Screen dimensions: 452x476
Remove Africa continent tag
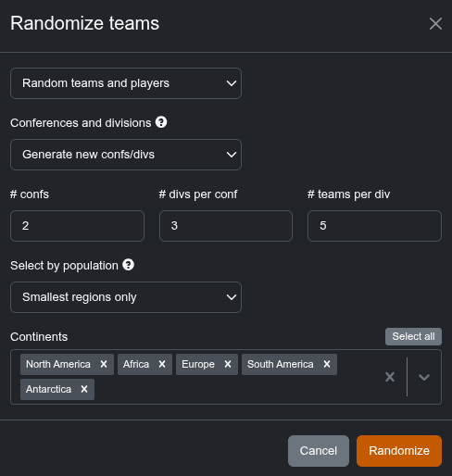click(162, 364)
